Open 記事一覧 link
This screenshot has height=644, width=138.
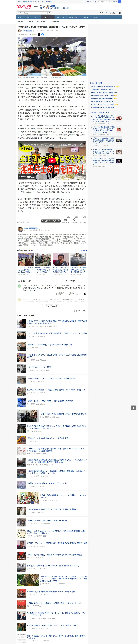[84, 250]
